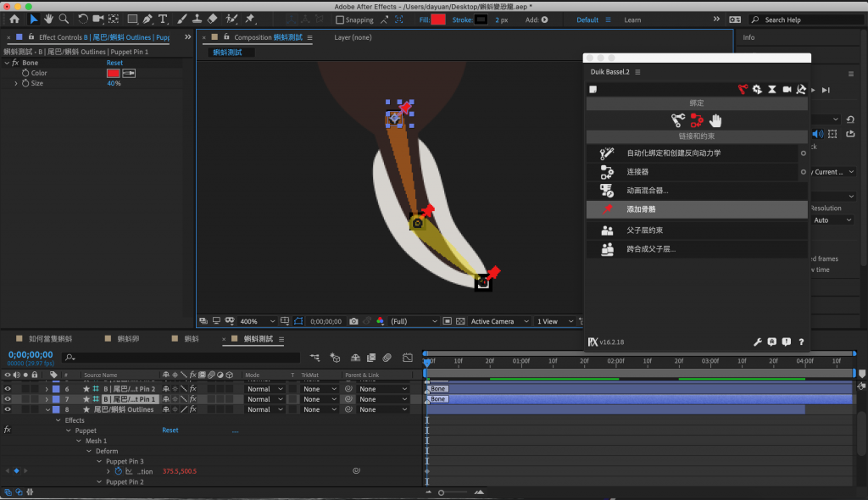Viewport: 868px width, 500px height.
Task: Go to the Home screen icon
Action: point(14,19)
